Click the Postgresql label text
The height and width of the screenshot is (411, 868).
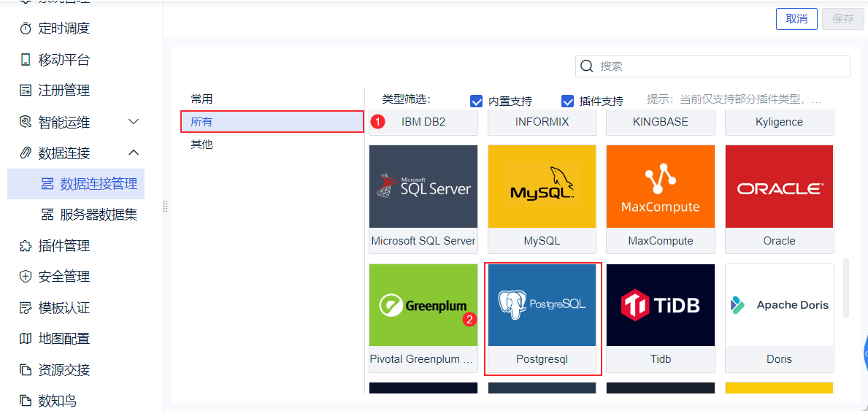pyautogui.click(x=542, y=359)
